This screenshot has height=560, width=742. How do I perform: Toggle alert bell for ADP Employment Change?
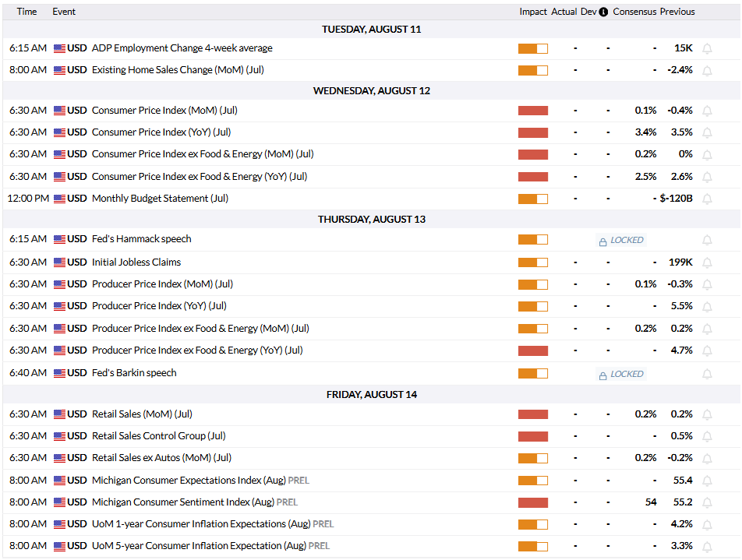pyautogui.click(x=707, y=49)
